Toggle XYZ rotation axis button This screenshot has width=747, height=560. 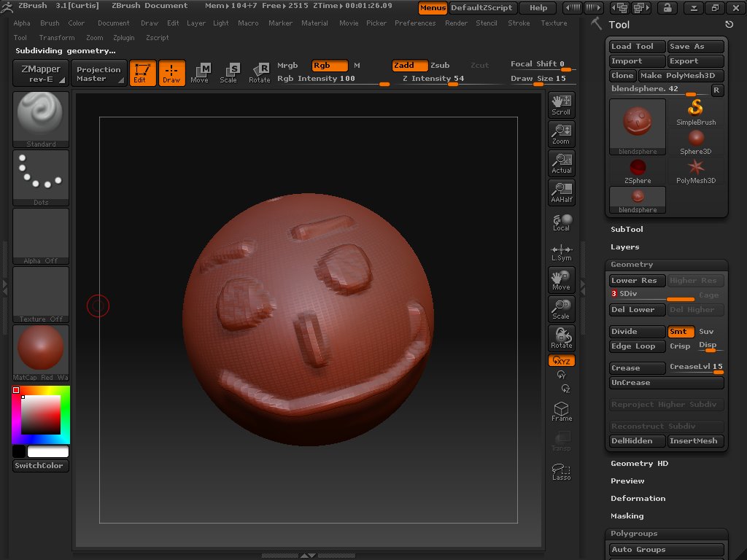(561, 361)
